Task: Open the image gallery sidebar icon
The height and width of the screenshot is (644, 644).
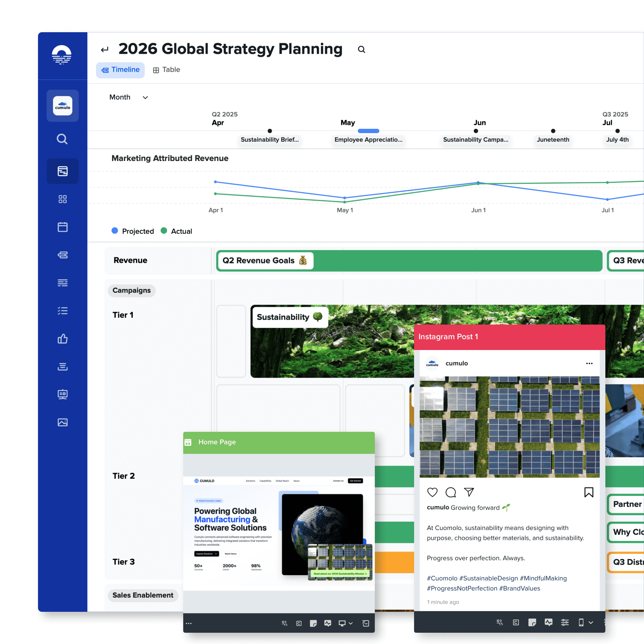Action: [62, 422]
